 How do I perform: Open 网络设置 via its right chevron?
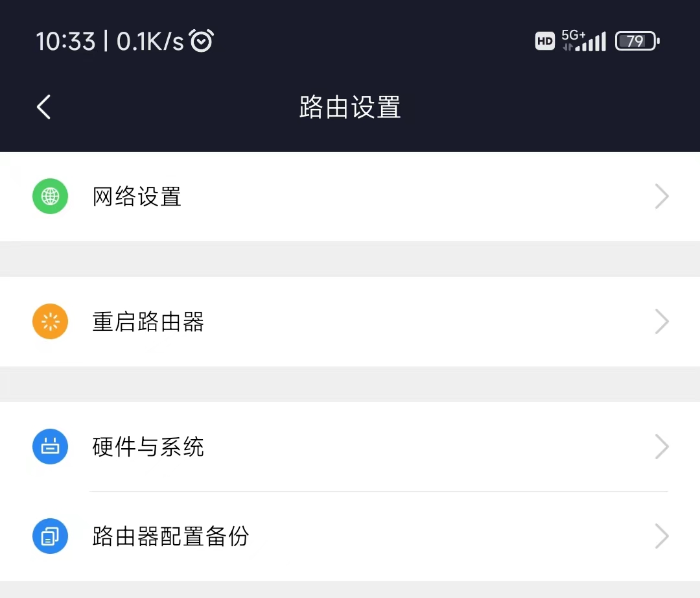(x=662, y=197)
